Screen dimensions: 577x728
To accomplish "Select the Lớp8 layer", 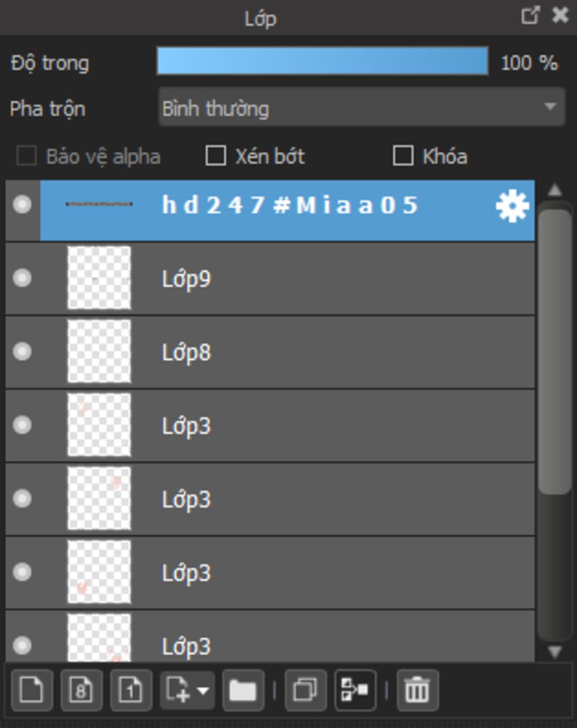I will [270, 352].
